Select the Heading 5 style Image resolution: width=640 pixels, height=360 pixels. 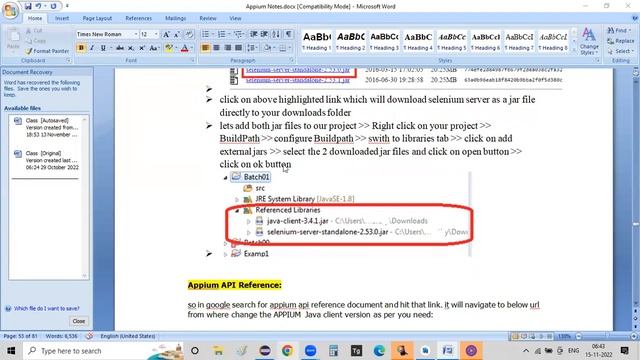point(452,41)
